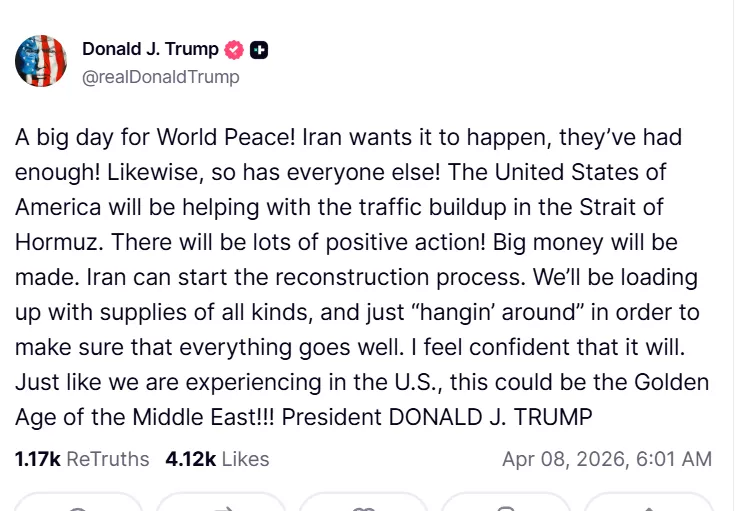Click the Apr 08, 2026 timestamp
This screenshot has width=750, height=511.
tap(606, 459)
